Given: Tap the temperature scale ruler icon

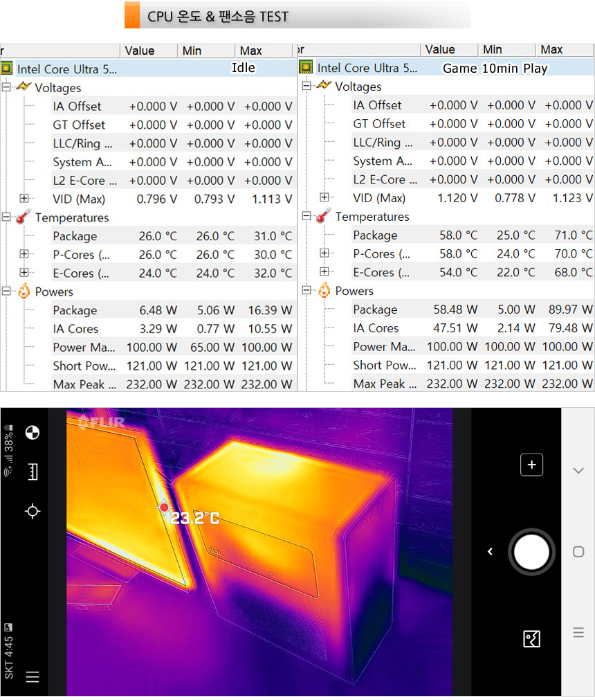Looking at the screenshot, I should (x=32, y=472).
